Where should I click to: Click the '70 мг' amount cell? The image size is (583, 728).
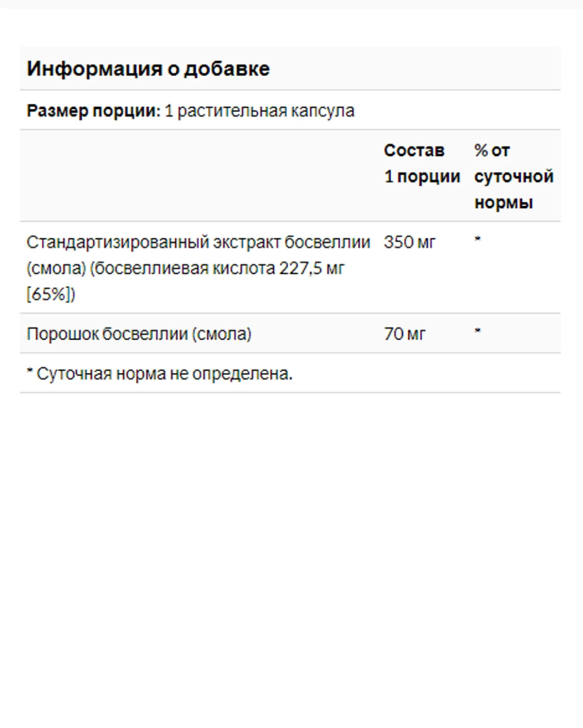(x=405, y=333)
